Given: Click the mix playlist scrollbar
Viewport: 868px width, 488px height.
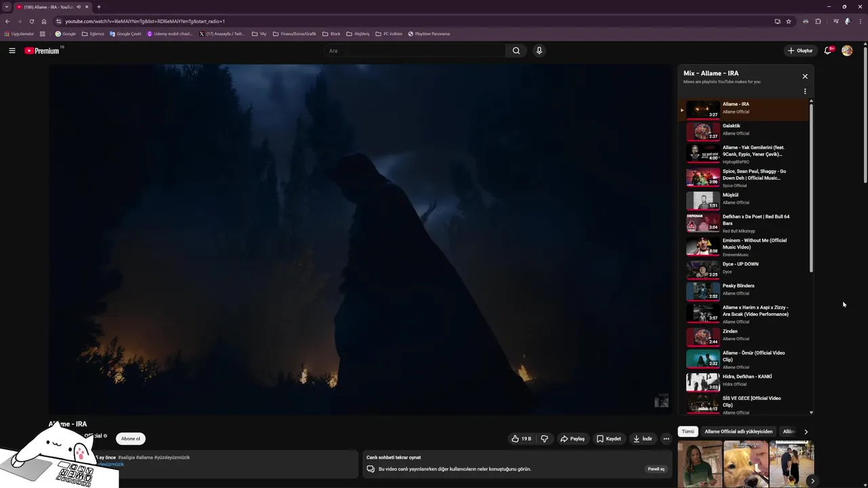Looking at the screenshot, I should (811, 188).
